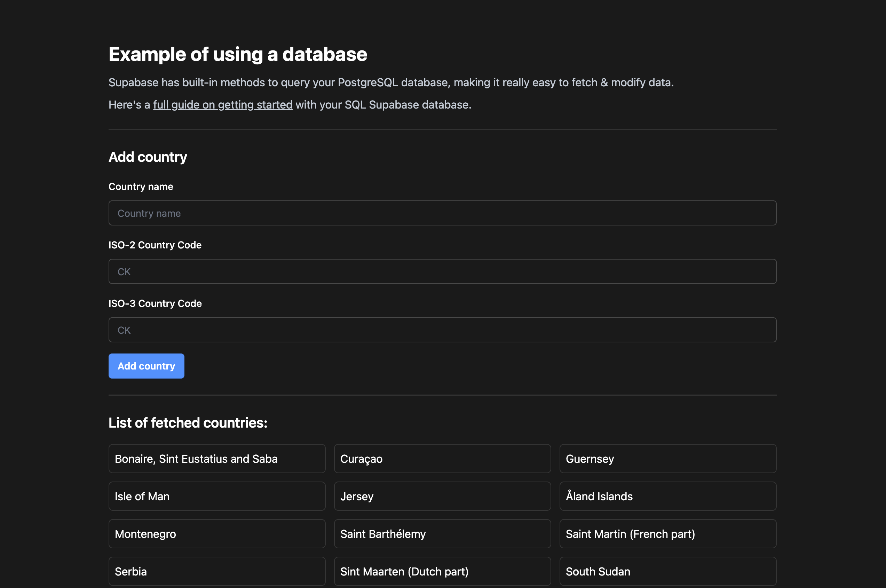This screenshot has height=588, width=886.
Task: Choose Saint Martin (French part) card
Action: coord(668,534)
